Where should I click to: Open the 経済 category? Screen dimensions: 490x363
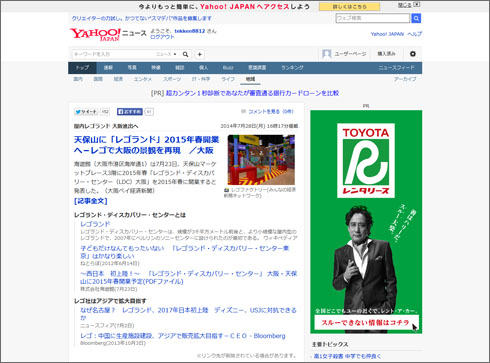click(118, 79)
